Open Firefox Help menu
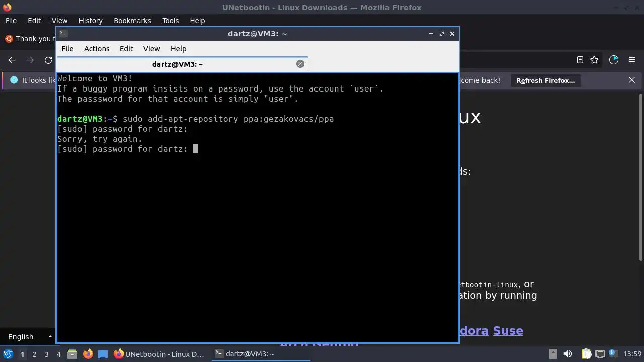The height and width of the screenshot is (362, 644). pos(197,21)
